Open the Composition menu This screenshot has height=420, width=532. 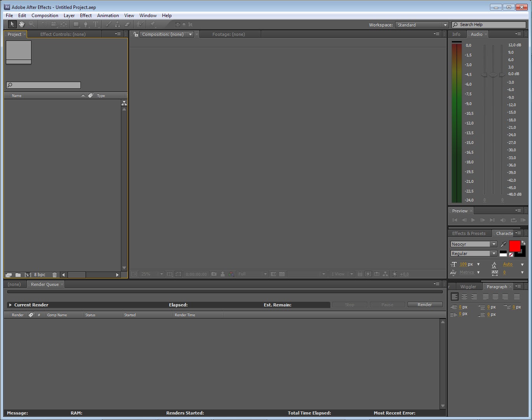(x=45, y=16)
